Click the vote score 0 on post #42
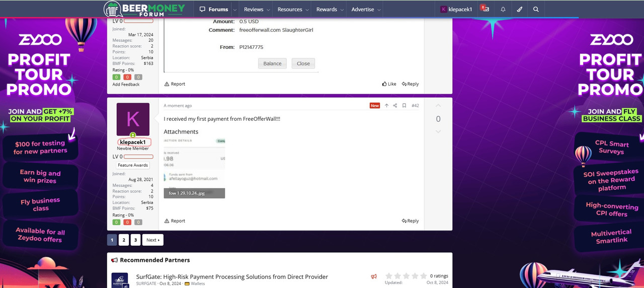This screenshot has height=288, width=644. click(438, 119)
